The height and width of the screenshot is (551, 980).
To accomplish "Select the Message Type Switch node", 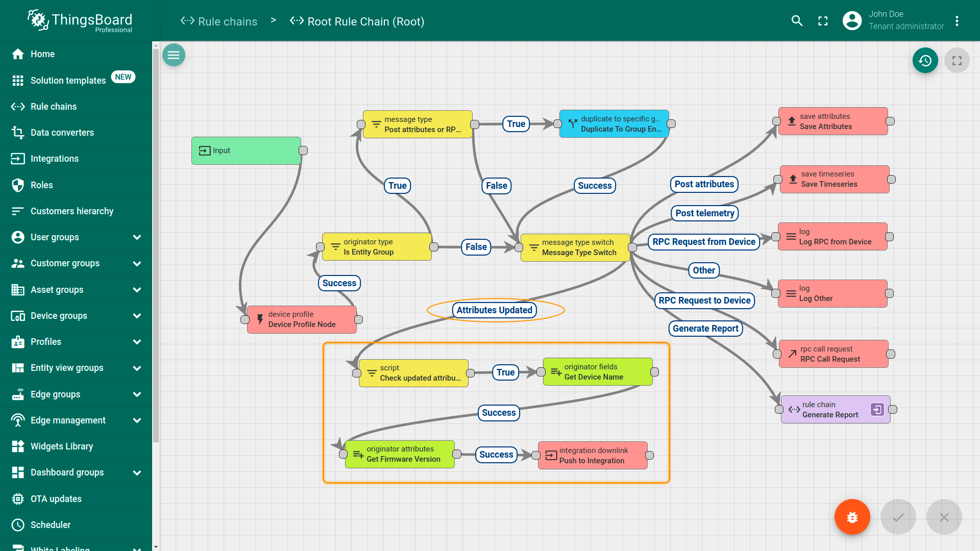I will pyautogui.click(x=575, y=247).
